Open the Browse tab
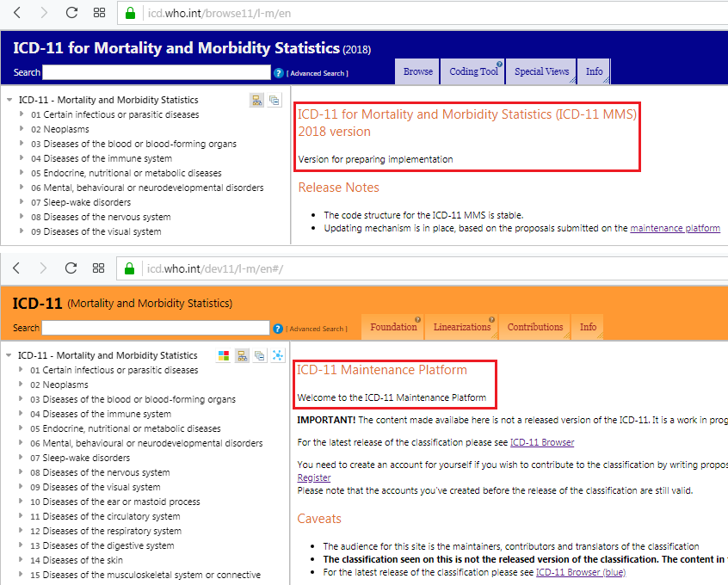The image size is (728, 585). tap(417, 71)
